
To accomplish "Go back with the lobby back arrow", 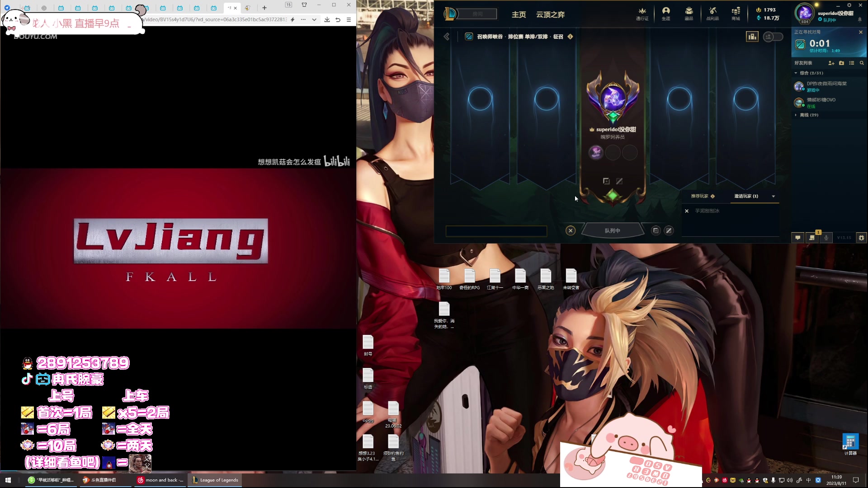I will pyautogui.click(x=447, y=37).
